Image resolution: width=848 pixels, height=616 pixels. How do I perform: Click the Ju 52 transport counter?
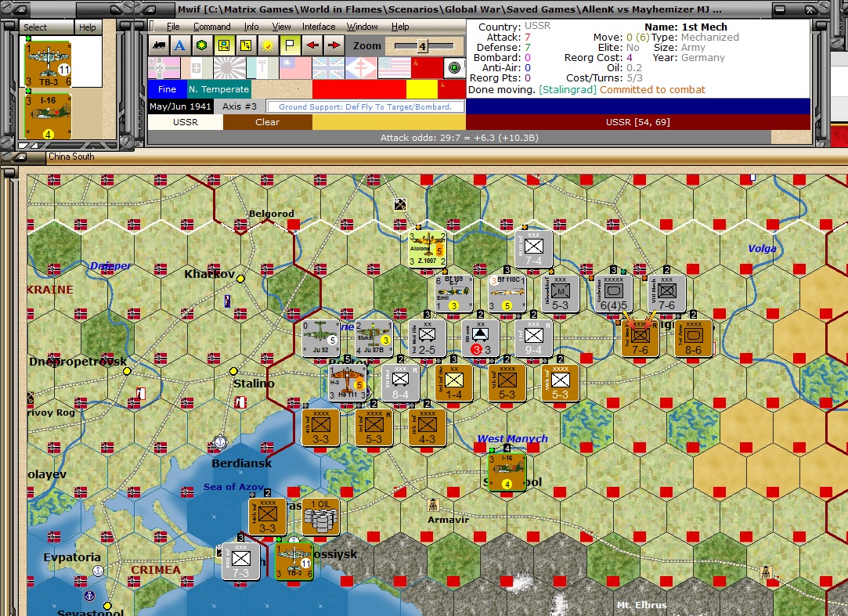[x=321, y=338]
